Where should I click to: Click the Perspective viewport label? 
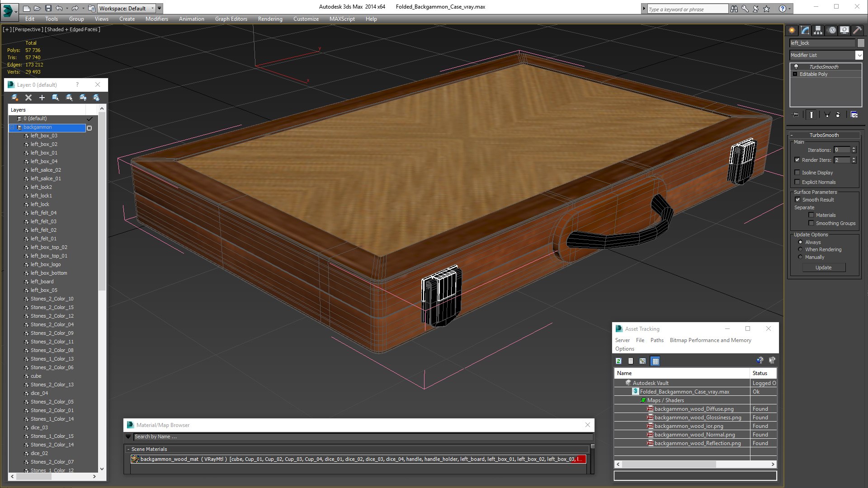pos(28,29)
